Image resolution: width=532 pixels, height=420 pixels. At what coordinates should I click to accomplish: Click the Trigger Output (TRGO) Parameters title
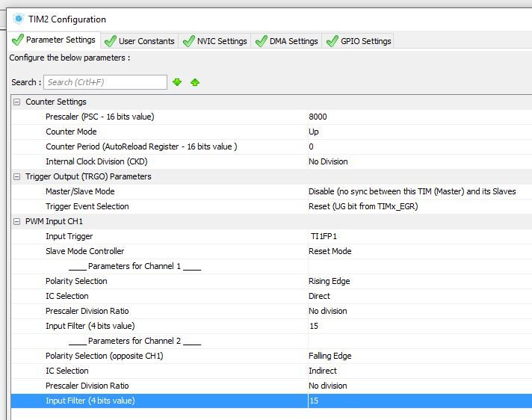coord(88,176)
